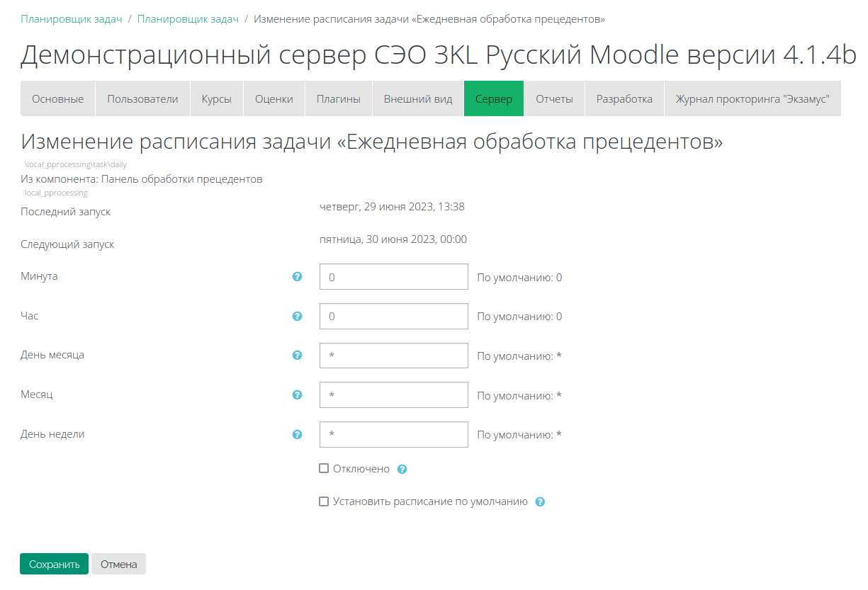
Task: Click the Последний запуск label
Action: point(66,212)
